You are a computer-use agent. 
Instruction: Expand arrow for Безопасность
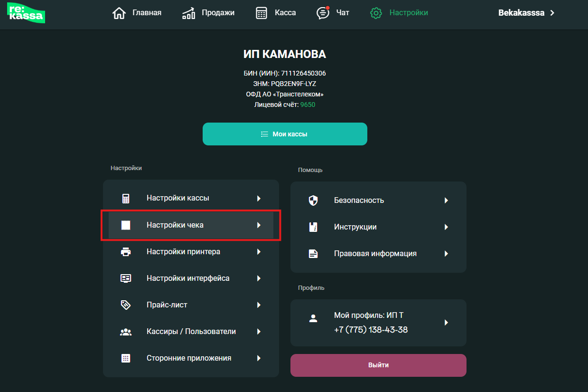point(446,201)
